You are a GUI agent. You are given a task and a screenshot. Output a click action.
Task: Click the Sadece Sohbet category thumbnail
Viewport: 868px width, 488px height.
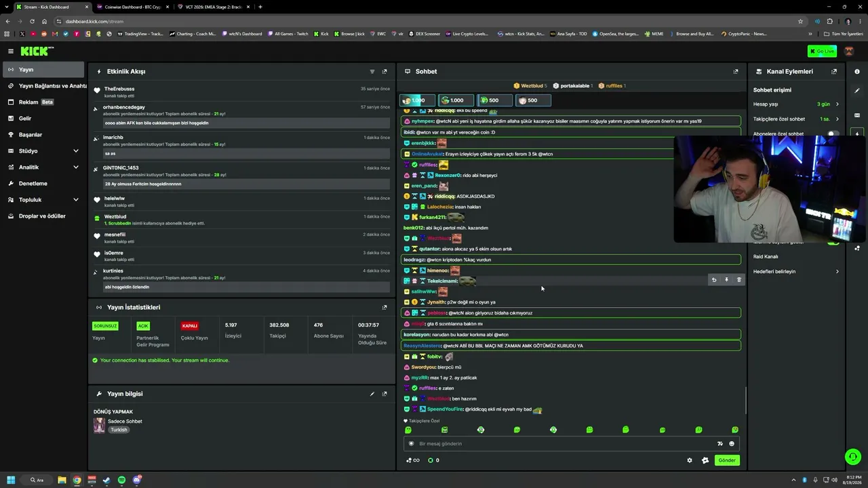99,425
